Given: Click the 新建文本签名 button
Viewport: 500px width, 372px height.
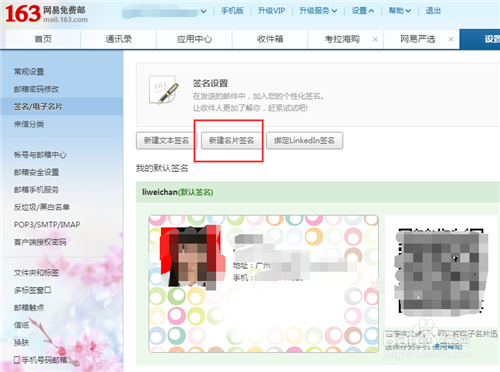Looking at the screenshot, I should [x=167, y=141].
